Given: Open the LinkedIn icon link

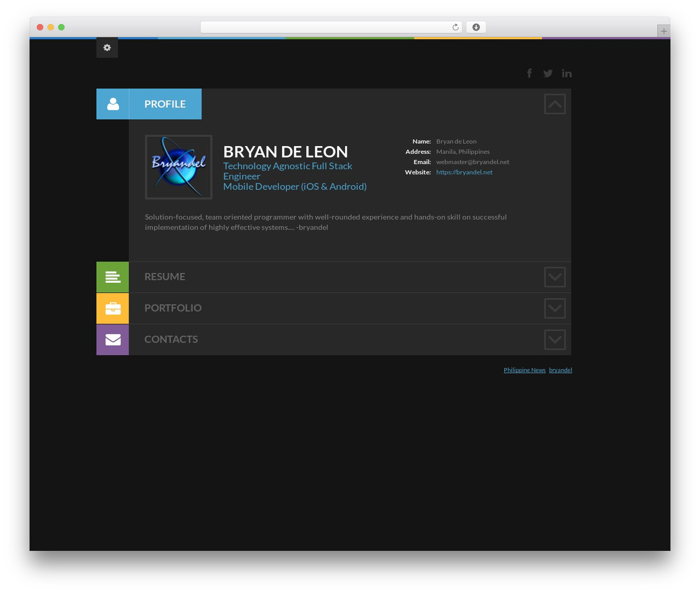Looking at the screenshot, I should (567, 73).
